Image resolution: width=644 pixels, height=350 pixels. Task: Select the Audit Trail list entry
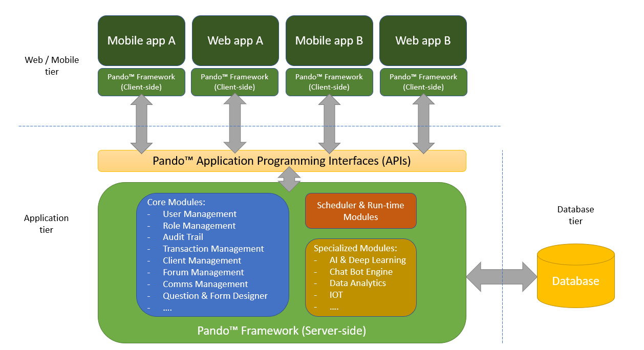(x=183, y=237)
